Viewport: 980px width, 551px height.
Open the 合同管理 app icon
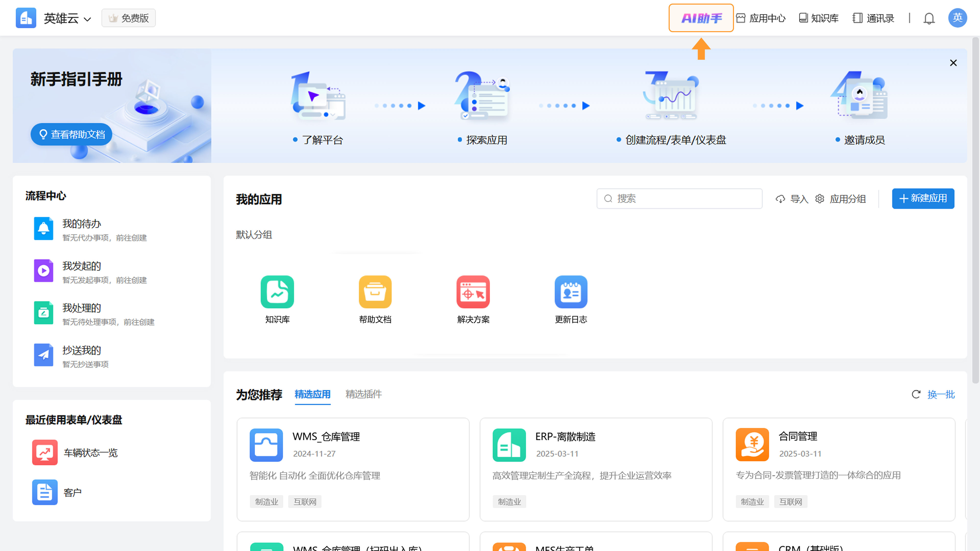tap(753, 445)
